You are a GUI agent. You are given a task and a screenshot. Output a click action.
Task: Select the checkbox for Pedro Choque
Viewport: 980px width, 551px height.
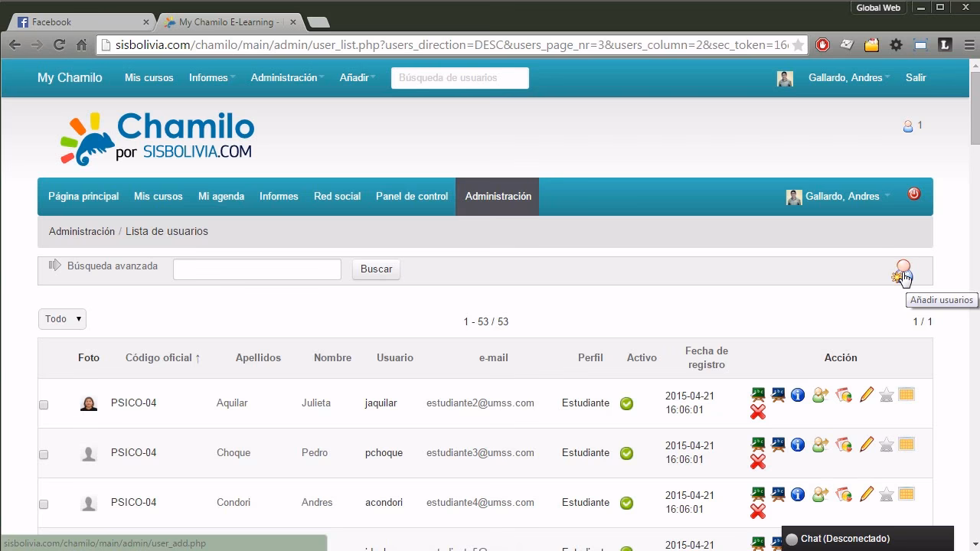44,454
